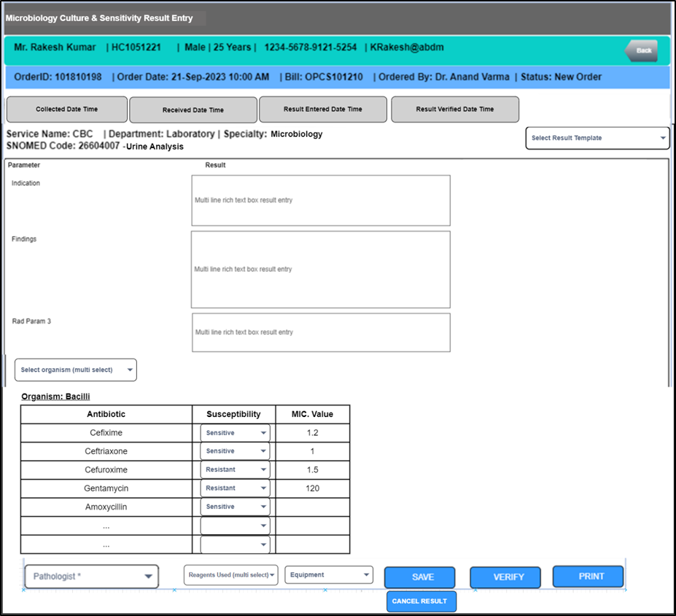Edit Gentamycin MIC value 120
This screenshot has height=616, width=676.
pyautogui.click(x=313, y=488)
